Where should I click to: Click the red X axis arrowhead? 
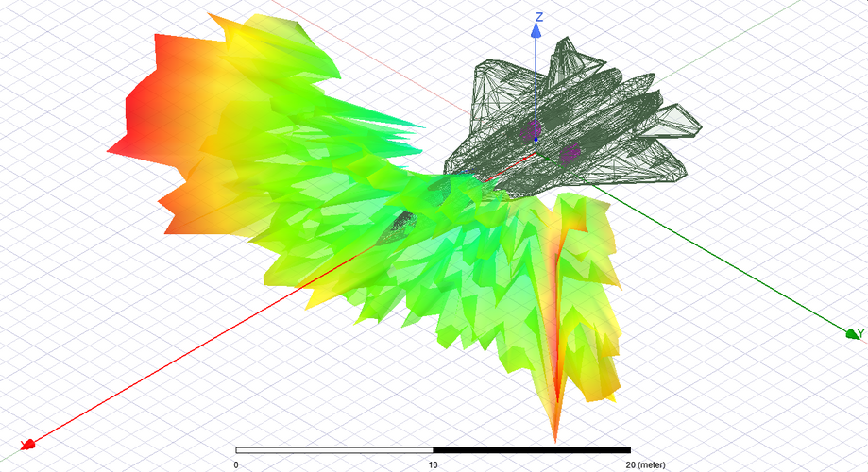[28, 444]
